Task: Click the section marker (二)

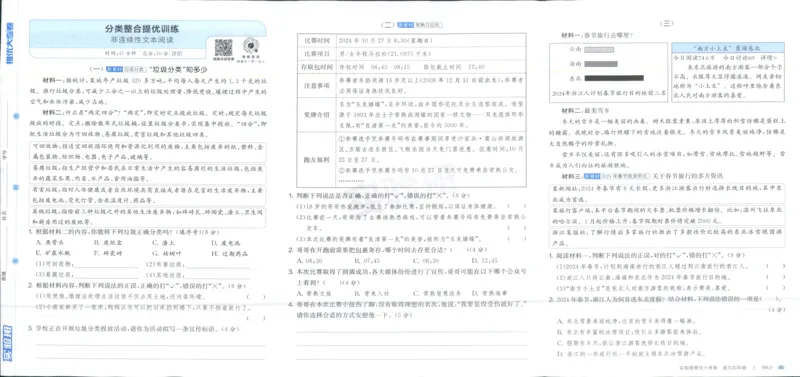Action: tap(388, 25)
